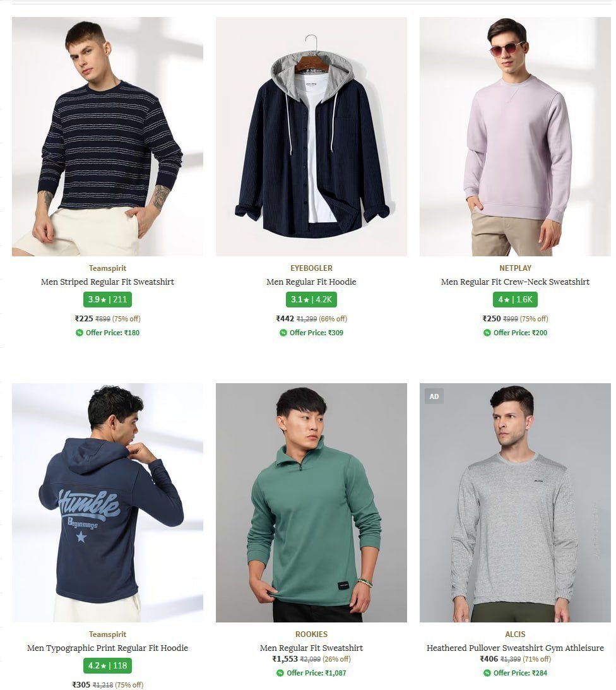Screen dimensions: 616x690
Task: Open the 3.9 star rating badge
Action: (x=107, y=300)
